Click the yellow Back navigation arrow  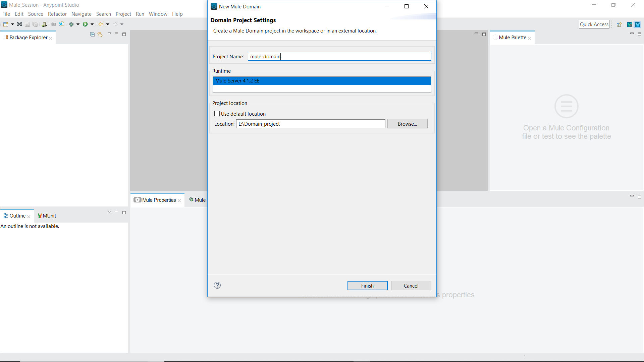tap(101, 24)
